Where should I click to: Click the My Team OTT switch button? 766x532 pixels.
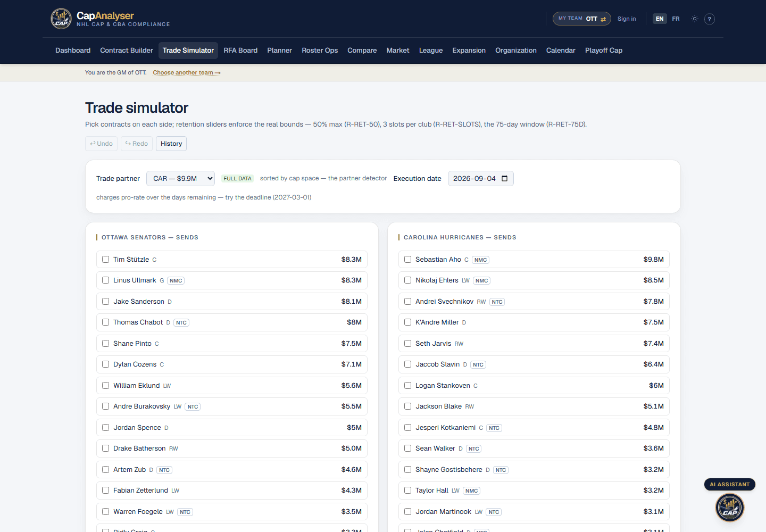pos(581,19)
